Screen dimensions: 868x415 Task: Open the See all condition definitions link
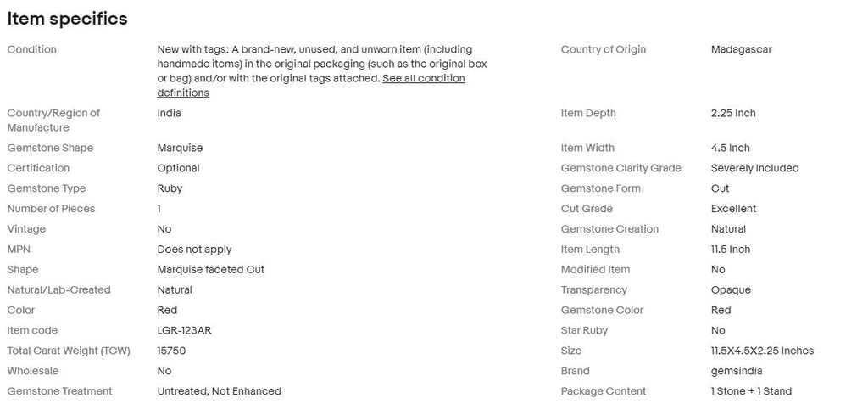pyautogui.click(x=311, y=86)
